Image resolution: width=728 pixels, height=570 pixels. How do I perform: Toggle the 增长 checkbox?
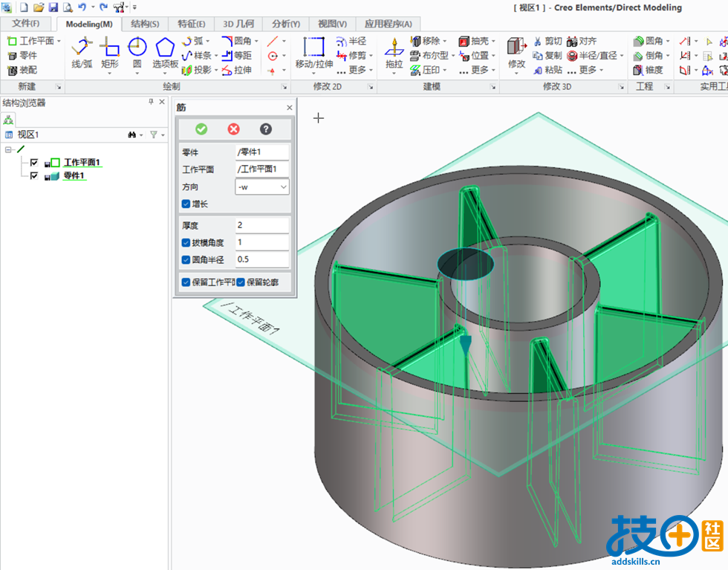tap(186, 204)
